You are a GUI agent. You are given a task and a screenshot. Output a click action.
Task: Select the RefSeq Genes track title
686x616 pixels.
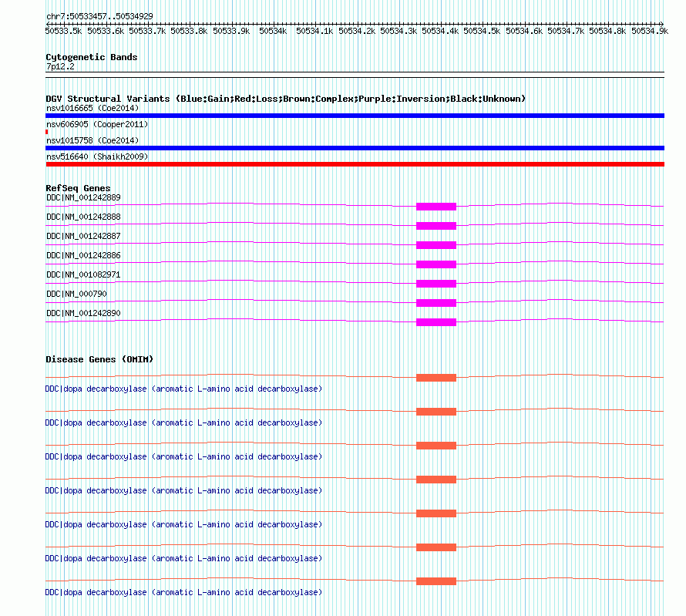pyautogui.click(x=78, y=188)
